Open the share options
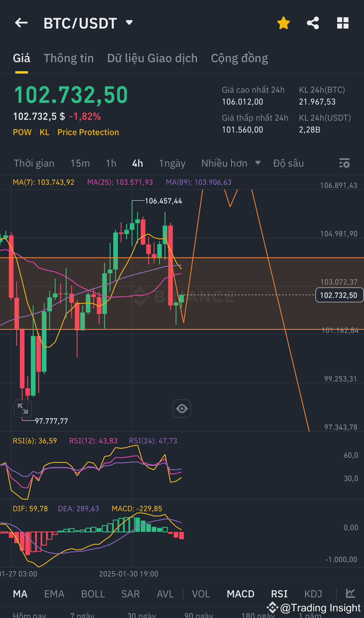Viewport: 364px width, 618px height. pos(313,23)
